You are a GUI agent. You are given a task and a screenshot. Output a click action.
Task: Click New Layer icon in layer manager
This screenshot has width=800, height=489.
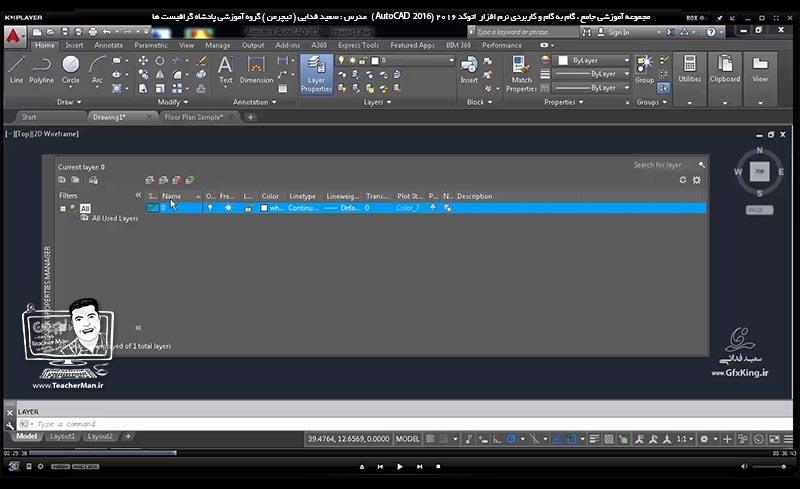pos(149,180)
